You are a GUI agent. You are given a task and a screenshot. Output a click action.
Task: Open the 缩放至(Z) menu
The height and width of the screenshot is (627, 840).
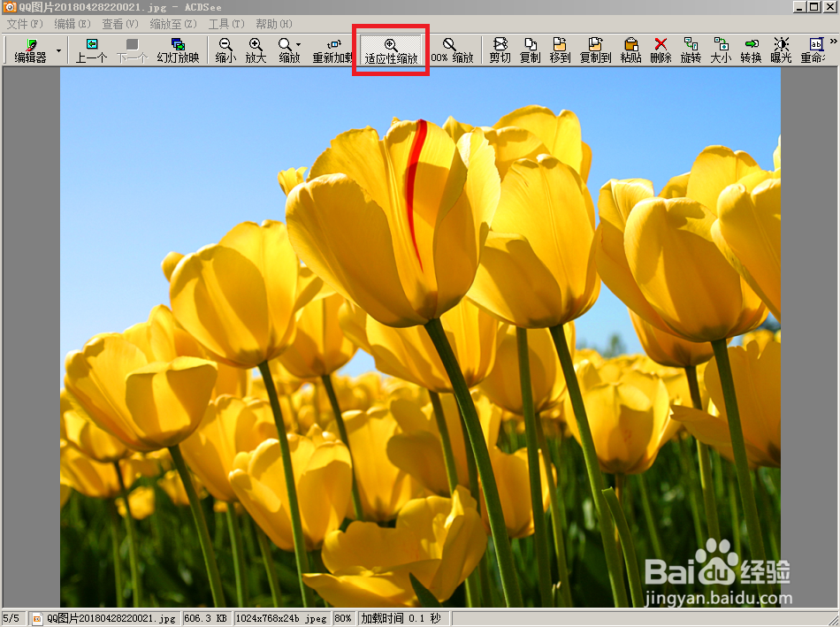pos(173,24)
